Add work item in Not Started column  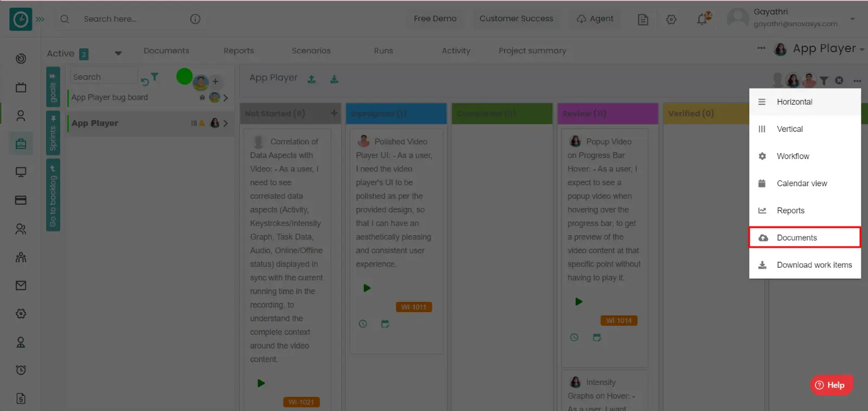(334, 113)
